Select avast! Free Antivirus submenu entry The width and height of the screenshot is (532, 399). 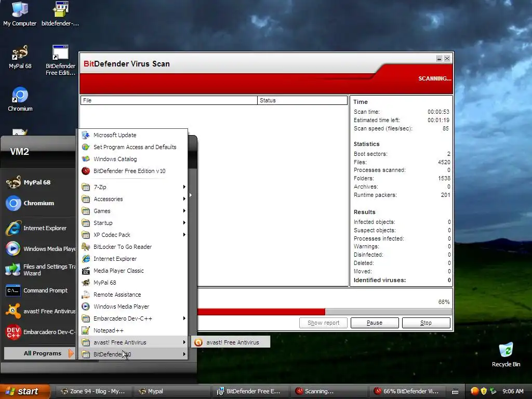231,342
